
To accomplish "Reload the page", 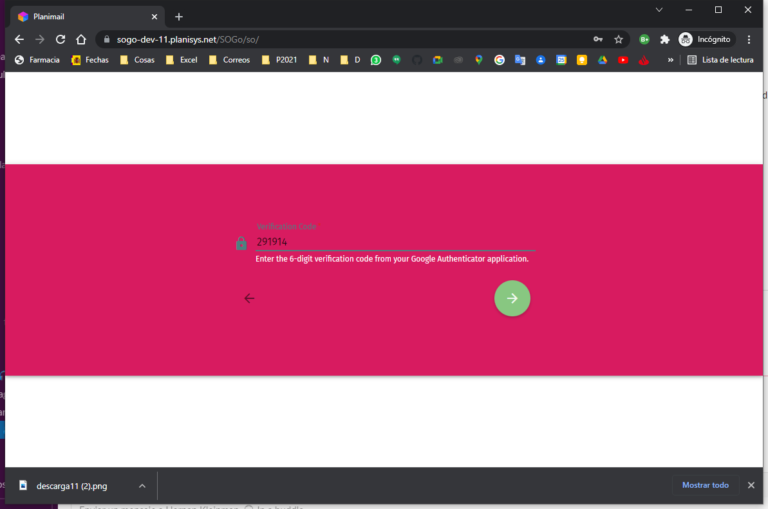I will pyautogui.click(x=60, y=39).
